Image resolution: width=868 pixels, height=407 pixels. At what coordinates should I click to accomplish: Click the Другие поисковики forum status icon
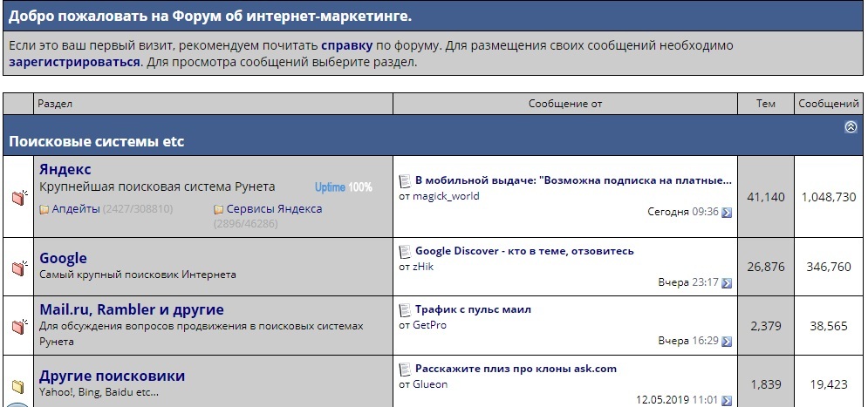(x=18, y=385)
